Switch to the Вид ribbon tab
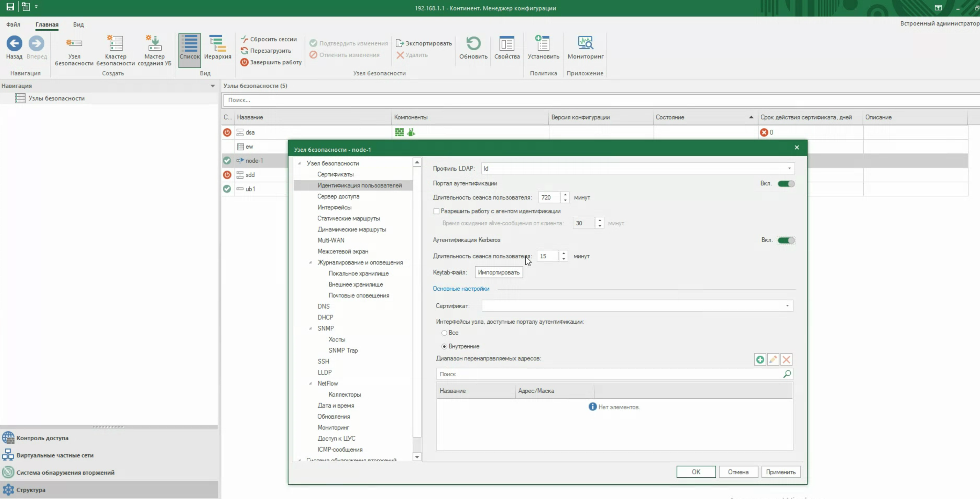The height and width of the screenshot is (499, 980). pos(78,24)
